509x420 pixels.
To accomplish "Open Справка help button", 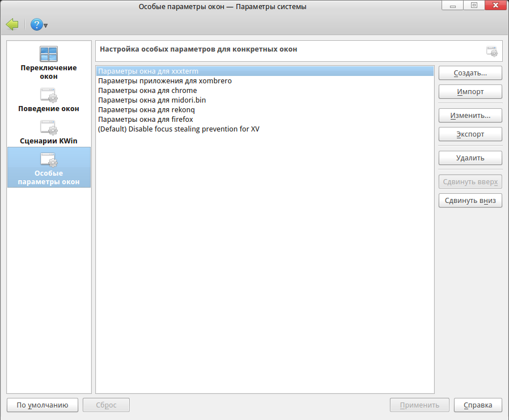I will (478, 405).
